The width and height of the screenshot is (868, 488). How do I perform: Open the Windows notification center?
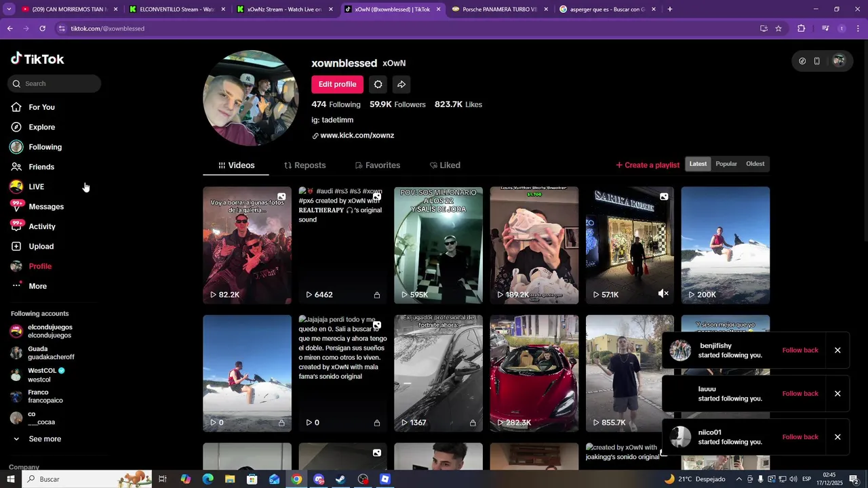pyautogui.click(x=854, y=479)
